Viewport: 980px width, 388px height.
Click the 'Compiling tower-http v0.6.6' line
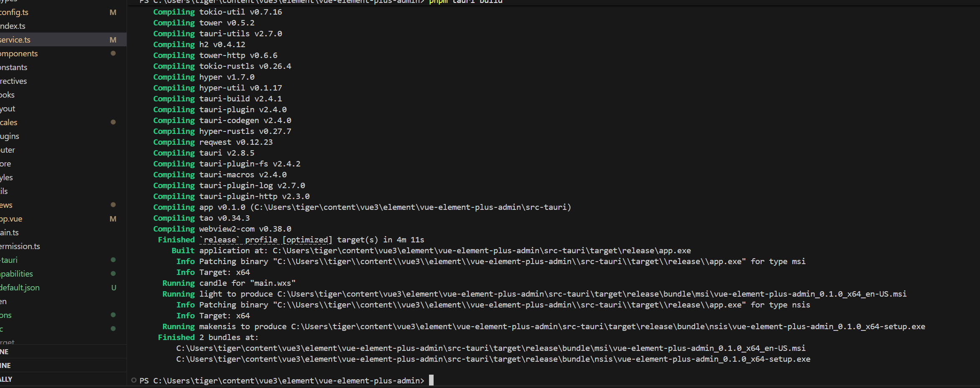(x=215, y=55)
